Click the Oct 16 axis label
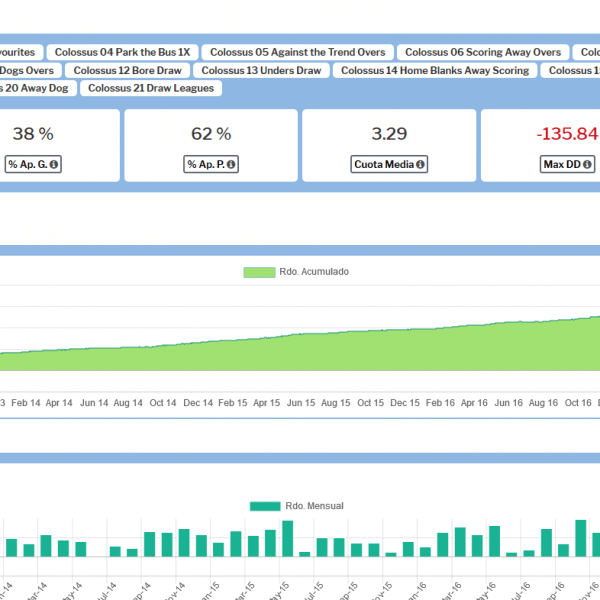Image resolution: width=600 pixels, height=600 pixels. 578,403
